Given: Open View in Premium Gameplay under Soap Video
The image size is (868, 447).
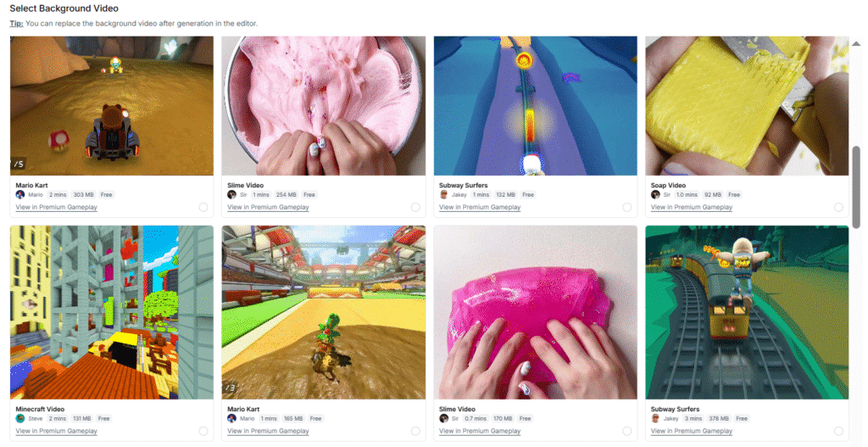Looking at the screenshot, I should coord(692,207).
